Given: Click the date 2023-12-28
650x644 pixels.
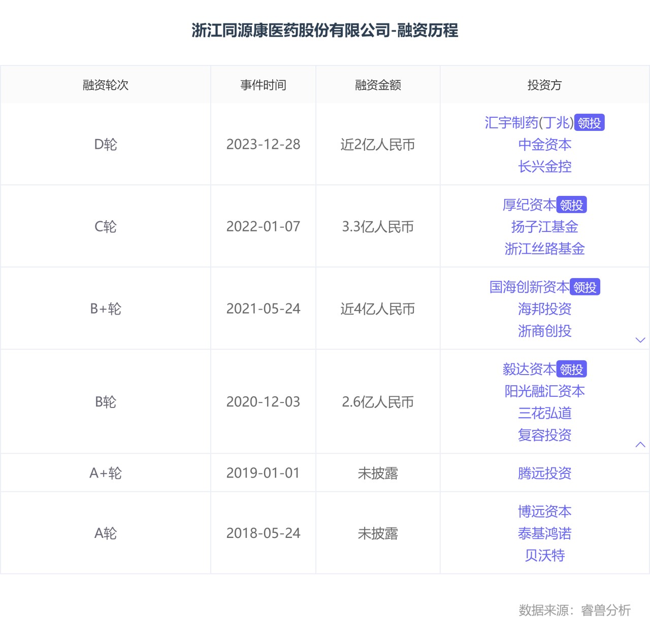Looking at the screenshot, I should pos(263,145).
